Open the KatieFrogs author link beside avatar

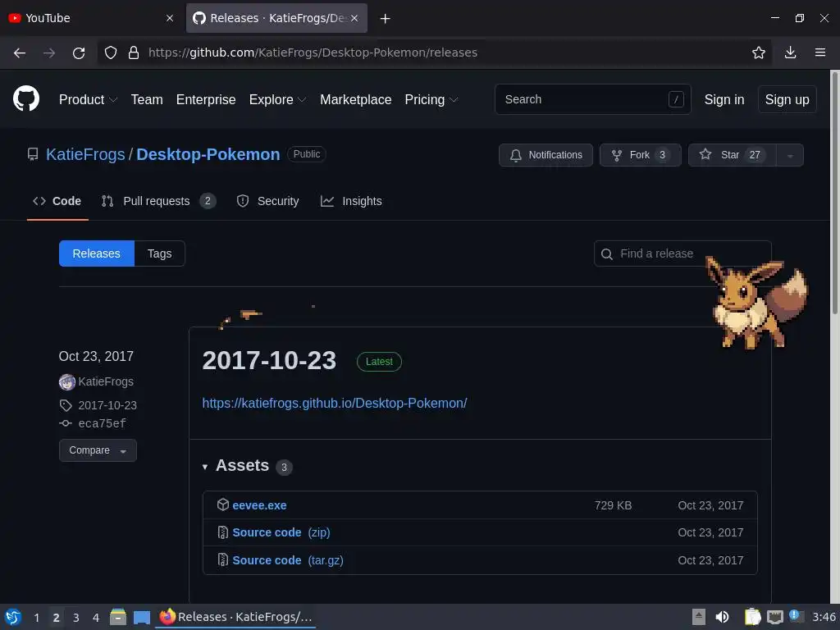click(x=106, y=382)
